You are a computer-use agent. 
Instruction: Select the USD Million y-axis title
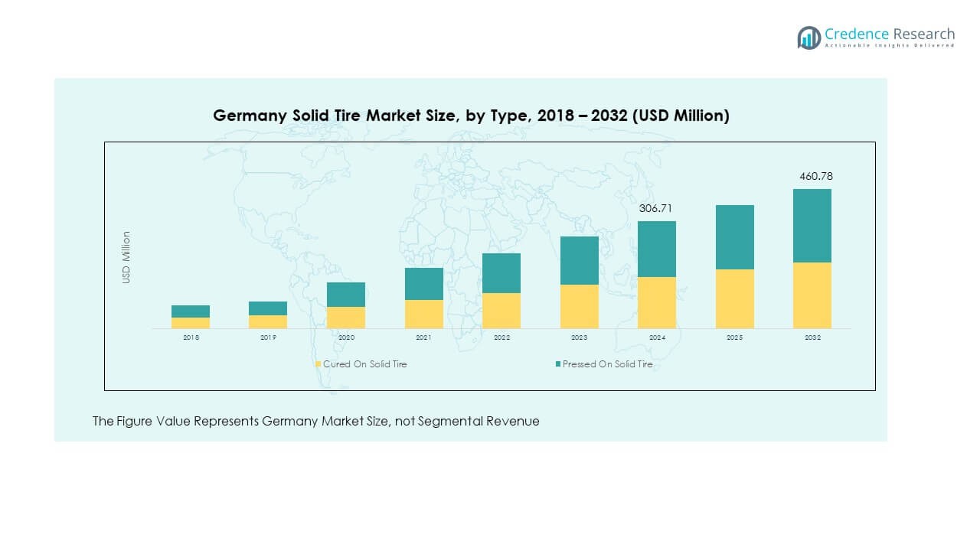(126, 258)
